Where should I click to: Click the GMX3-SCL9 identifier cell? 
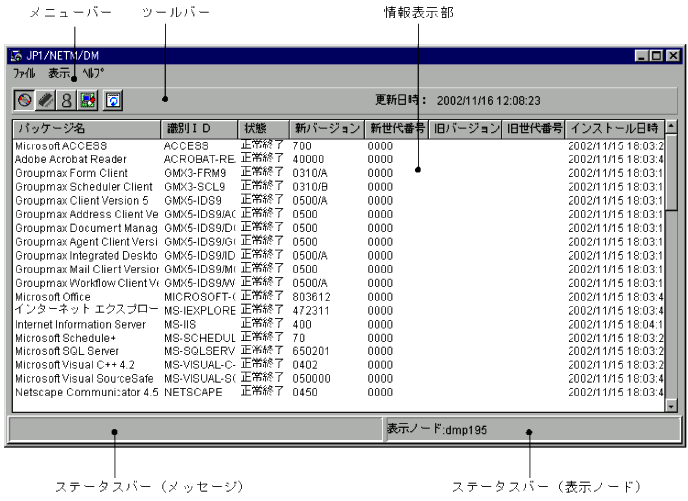(194, 186)
